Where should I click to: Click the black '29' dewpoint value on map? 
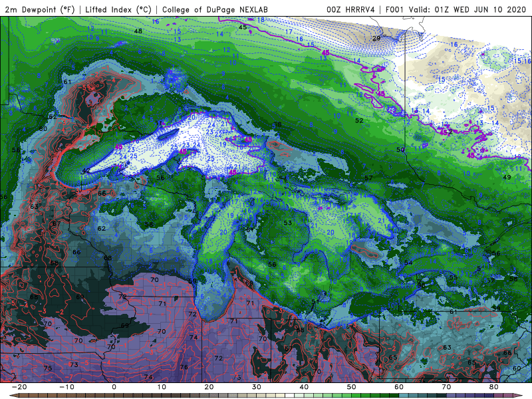[x=376, y=39]
